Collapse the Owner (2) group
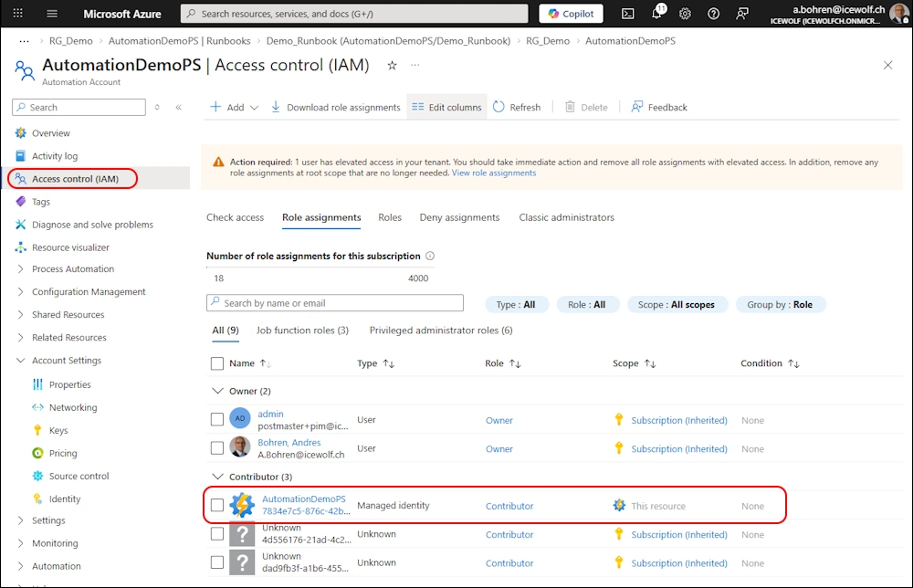Image resolution: width=913 pixels, height=588 pixels. [x=217, y=391]
